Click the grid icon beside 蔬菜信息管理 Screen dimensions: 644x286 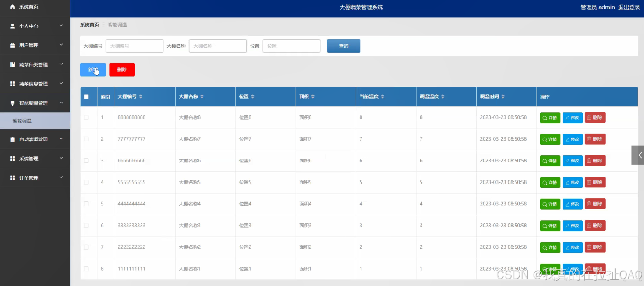click(12, 84)
